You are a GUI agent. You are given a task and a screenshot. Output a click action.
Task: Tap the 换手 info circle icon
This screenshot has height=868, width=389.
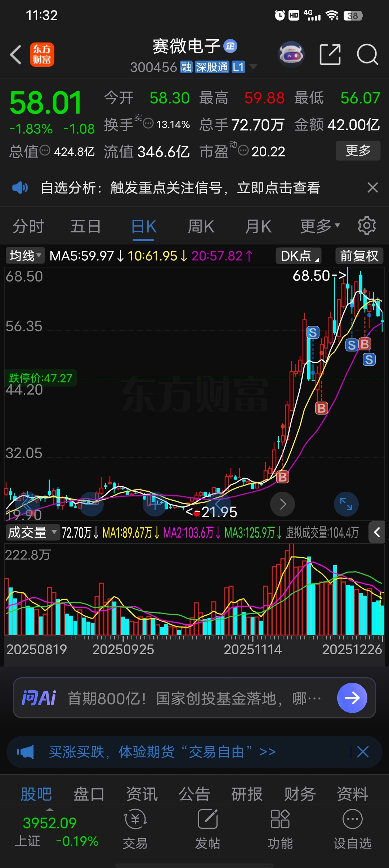pos(148,124)
